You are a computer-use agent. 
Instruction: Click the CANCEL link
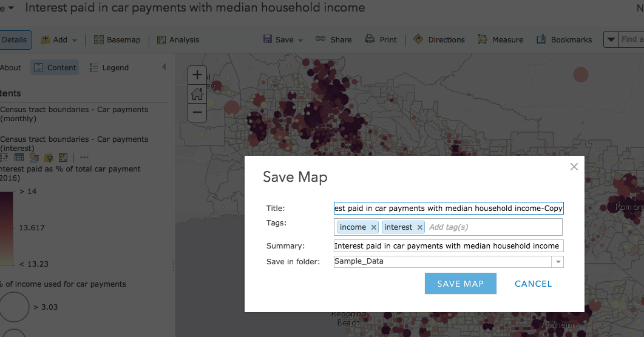click(533, 284)
